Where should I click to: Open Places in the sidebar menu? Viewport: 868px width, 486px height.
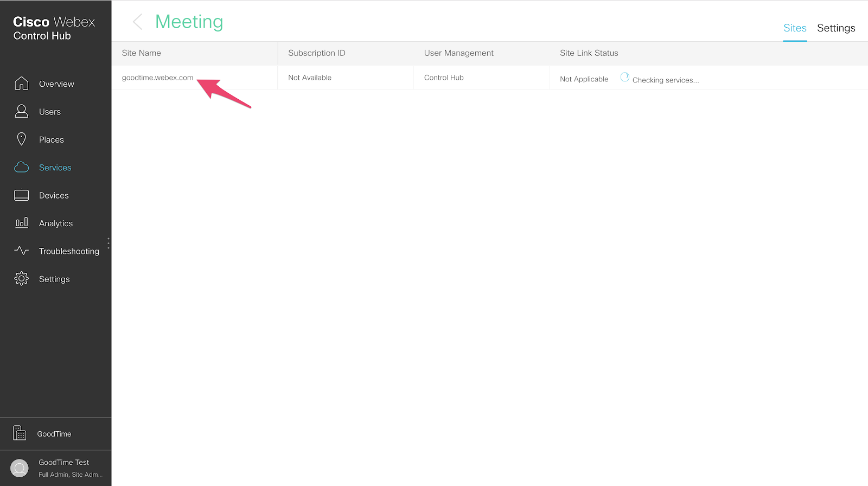(x=52, y=140)
